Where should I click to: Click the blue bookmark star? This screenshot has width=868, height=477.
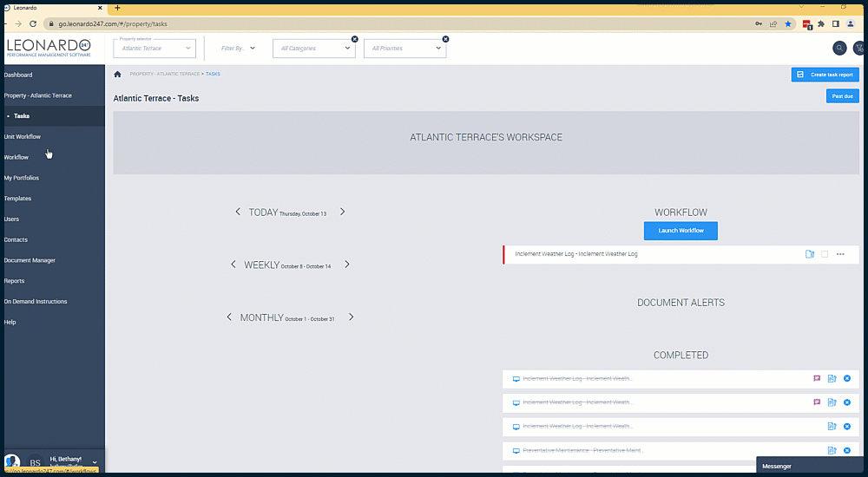click(x=788, y=23)
